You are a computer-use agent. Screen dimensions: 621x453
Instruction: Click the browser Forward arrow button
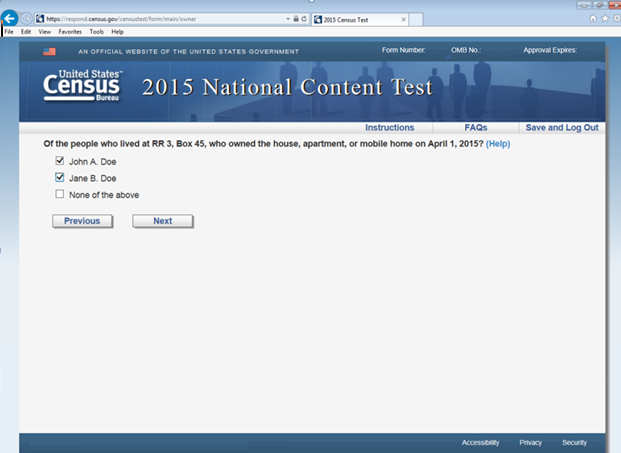click(x=26, y=19)
